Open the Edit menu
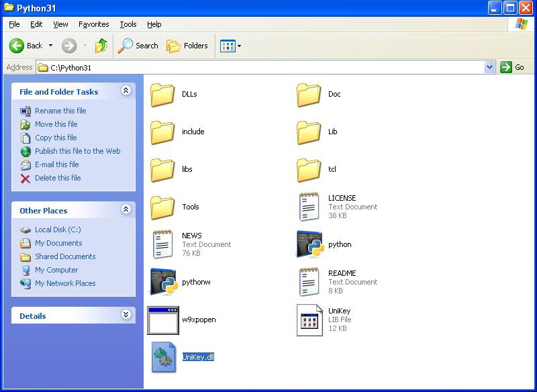The height and width of the screenshot is (392, 537). click(x=36, y=24)
